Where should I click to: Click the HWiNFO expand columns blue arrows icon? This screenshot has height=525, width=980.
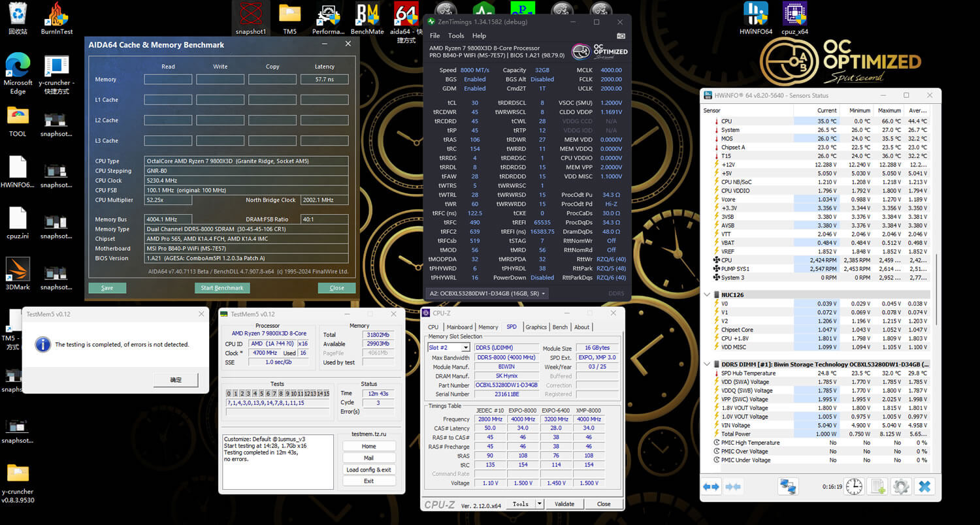[711, 486]
